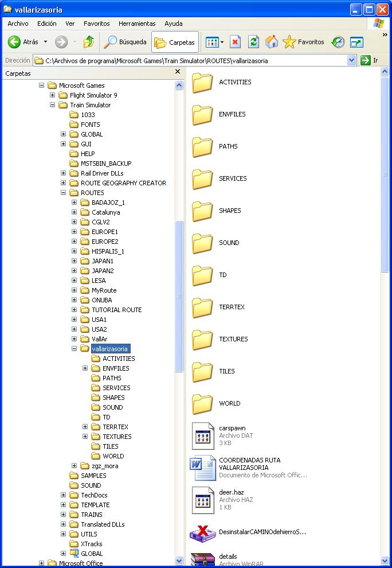
Task: Click the red X delete toolbar icon
Action: (235, 42)
